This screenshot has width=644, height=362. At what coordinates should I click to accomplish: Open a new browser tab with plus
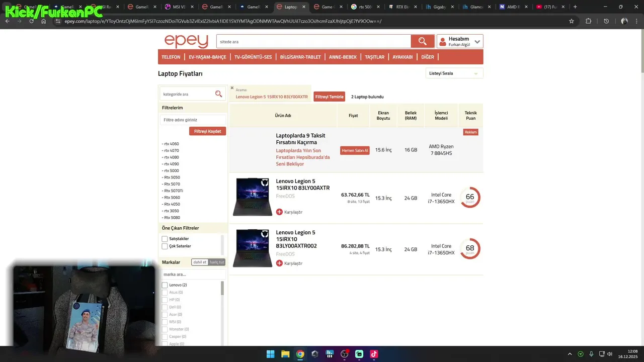point(575,7)
